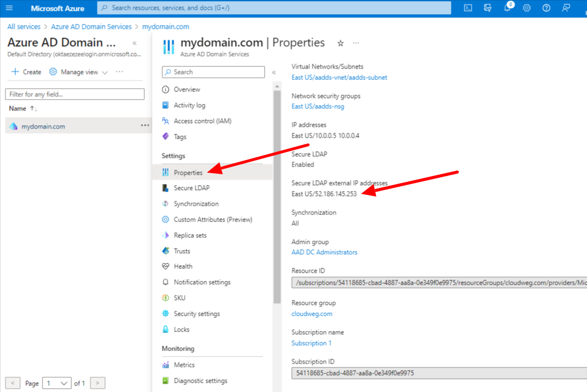The height and width of the screenshot is (392, 587).
Task: Open Access control (IAM)
Action: coord(203,121)
